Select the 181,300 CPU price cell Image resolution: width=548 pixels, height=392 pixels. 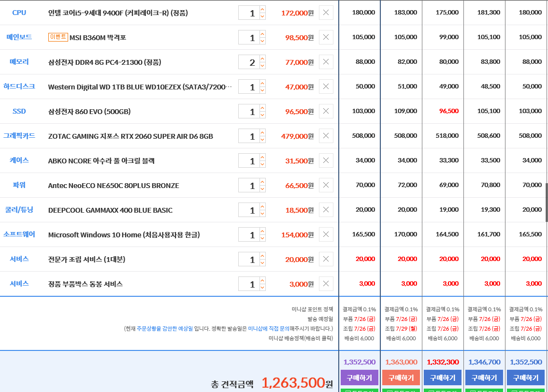click(x=489, y=13)
